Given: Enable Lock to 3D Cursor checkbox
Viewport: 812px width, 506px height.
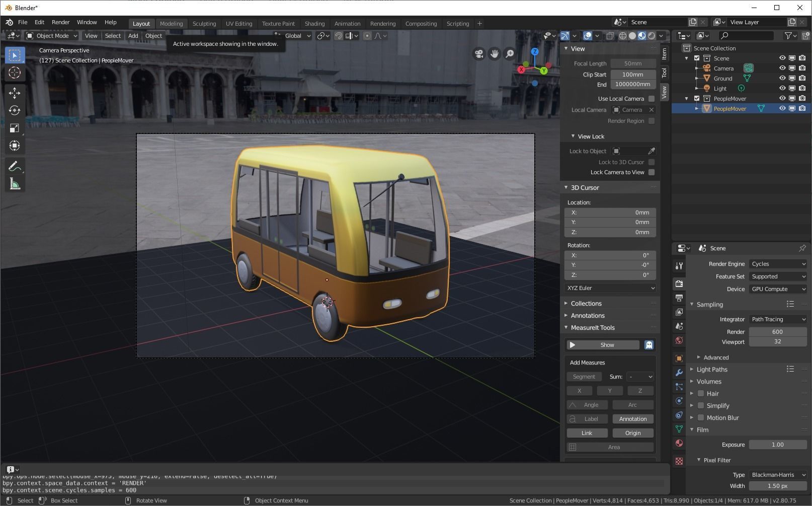Looking at the screenshot, I should 652,162.
